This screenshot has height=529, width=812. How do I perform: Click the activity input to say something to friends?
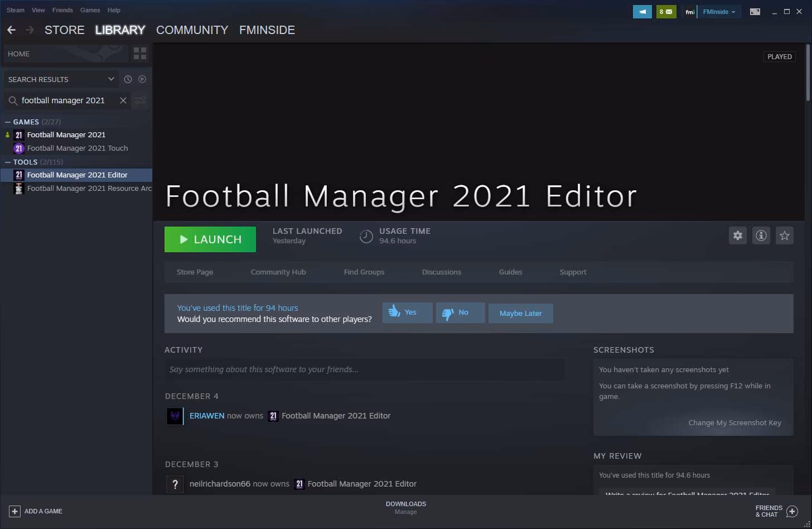(364, 369)
